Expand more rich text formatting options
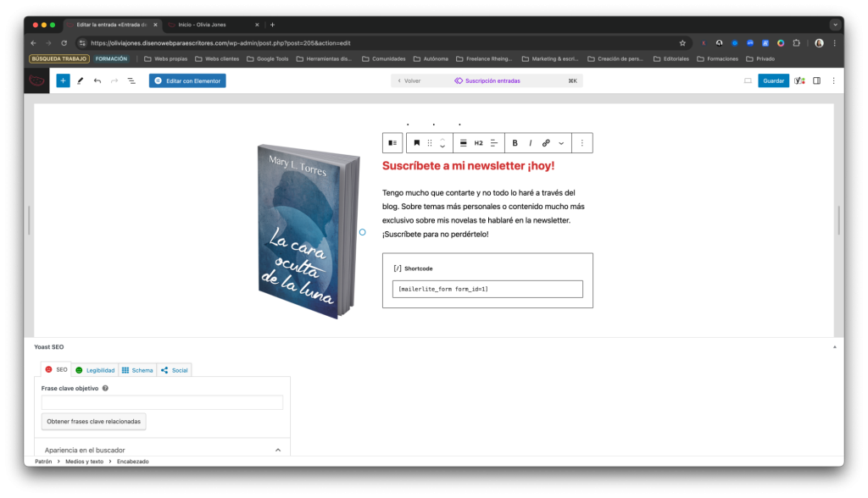 tap(561, 143)
